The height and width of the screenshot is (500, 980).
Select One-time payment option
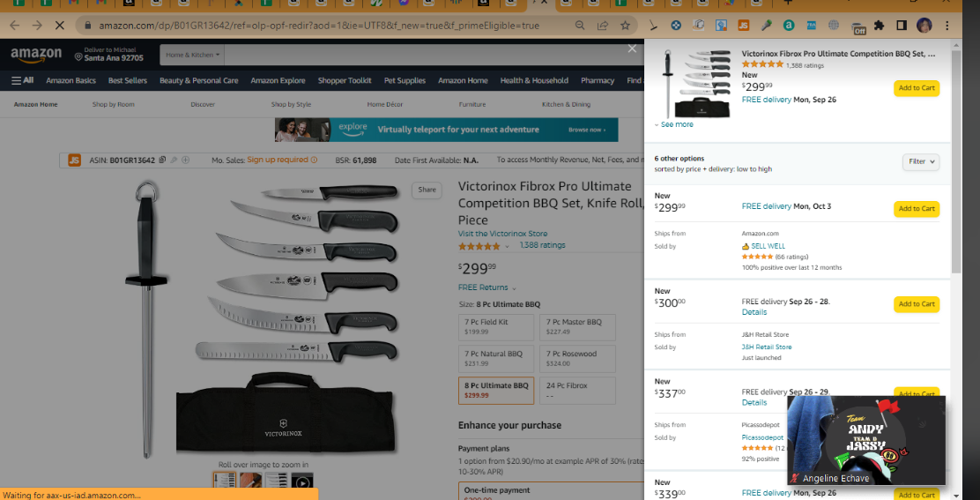click(x=552, y=490)
